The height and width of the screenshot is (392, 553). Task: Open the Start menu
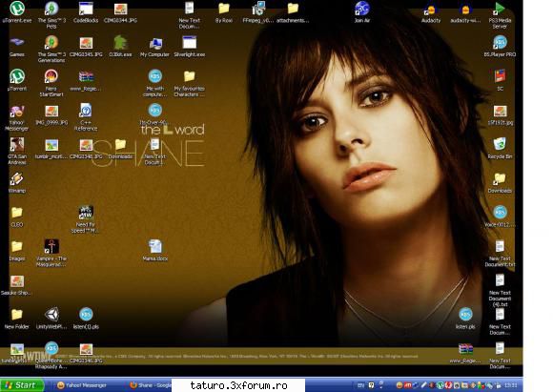coord(22,385)
